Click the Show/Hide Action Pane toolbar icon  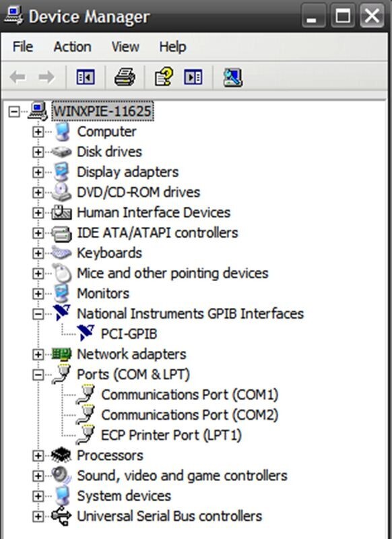pos(193,77)
